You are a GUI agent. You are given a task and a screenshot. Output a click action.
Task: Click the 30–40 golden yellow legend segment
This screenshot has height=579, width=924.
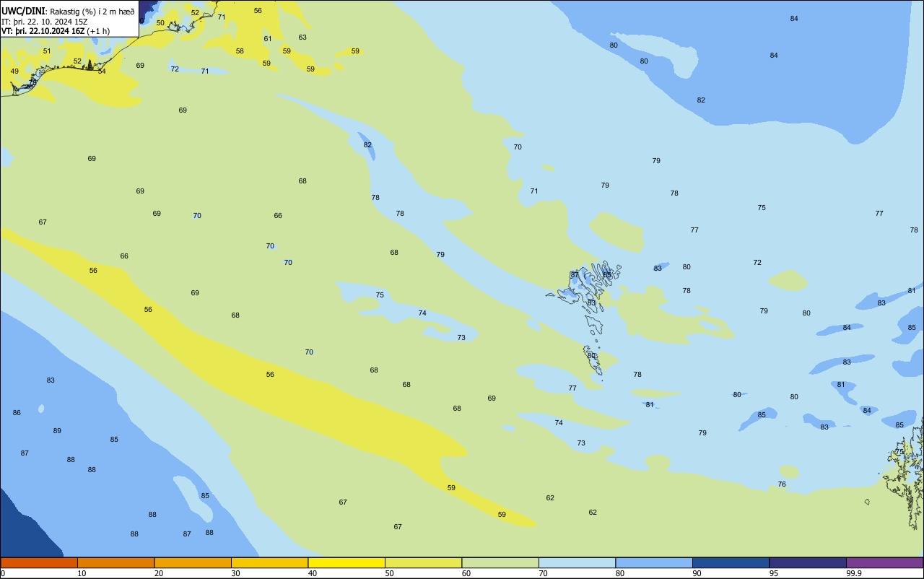pyautogui.click(x=269, y=562)
